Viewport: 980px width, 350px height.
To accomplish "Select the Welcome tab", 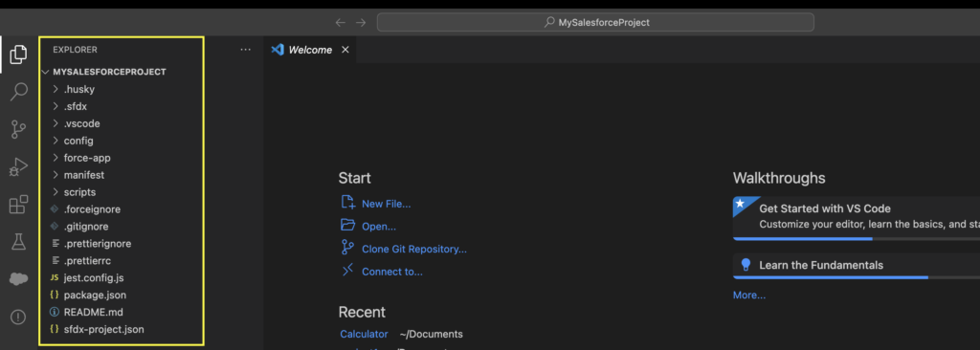I will click(x=310, y=50).
